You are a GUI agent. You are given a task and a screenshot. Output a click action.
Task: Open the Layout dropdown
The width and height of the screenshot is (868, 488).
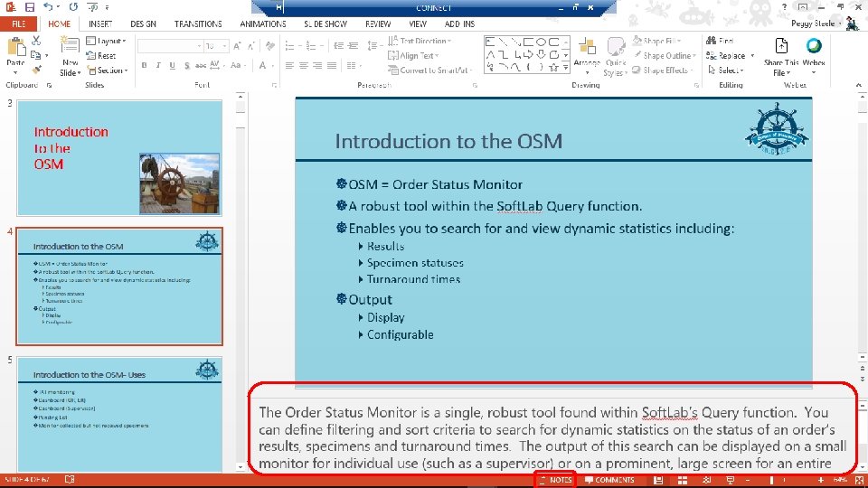click(x=107, y=41)
